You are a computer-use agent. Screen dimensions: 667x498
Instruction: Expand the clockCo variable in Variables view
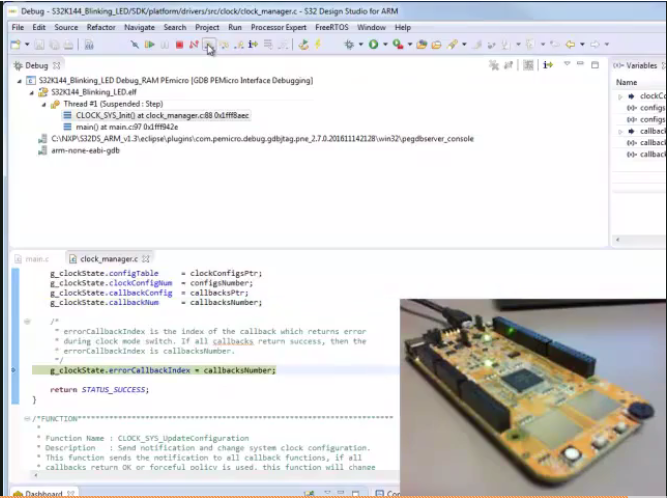[x=620, y=97]
